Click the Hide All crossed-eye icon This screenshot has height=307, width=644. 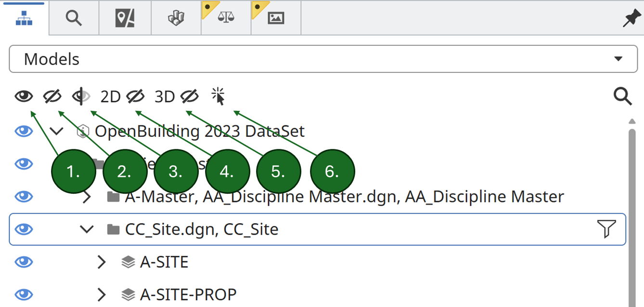coord(52,97)
